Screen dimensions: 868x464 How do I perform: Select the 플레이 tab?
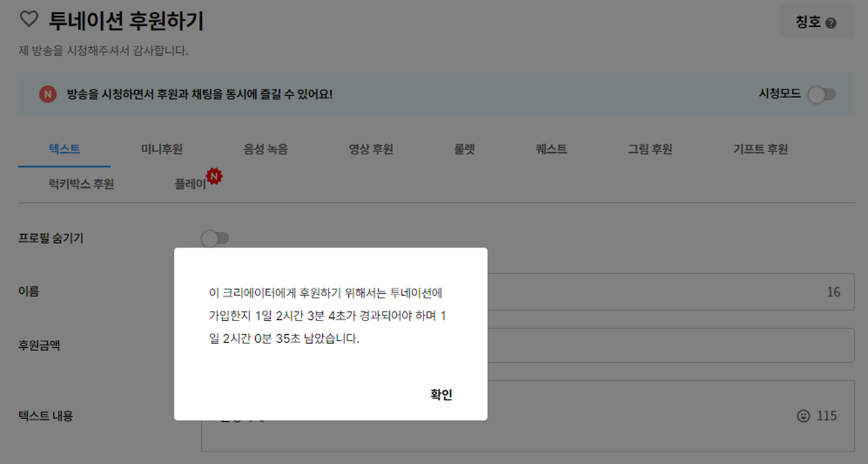tap(191, 184)
